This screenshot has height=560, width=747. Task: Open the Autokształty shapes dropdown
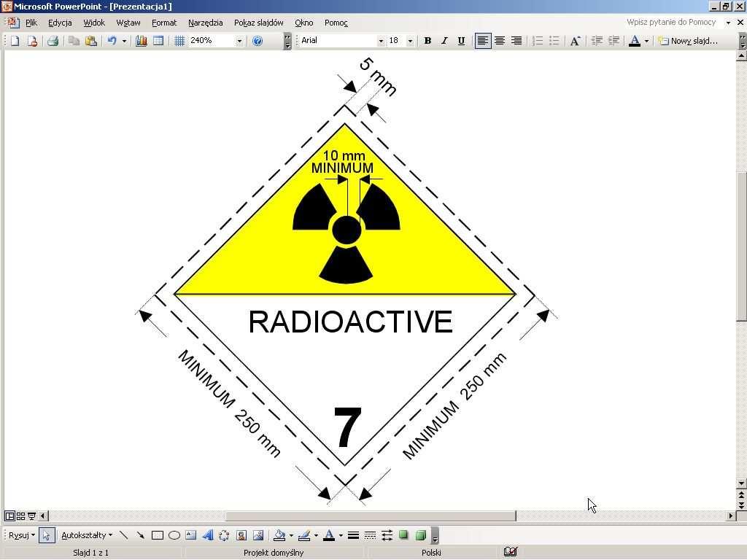point(87,535)
